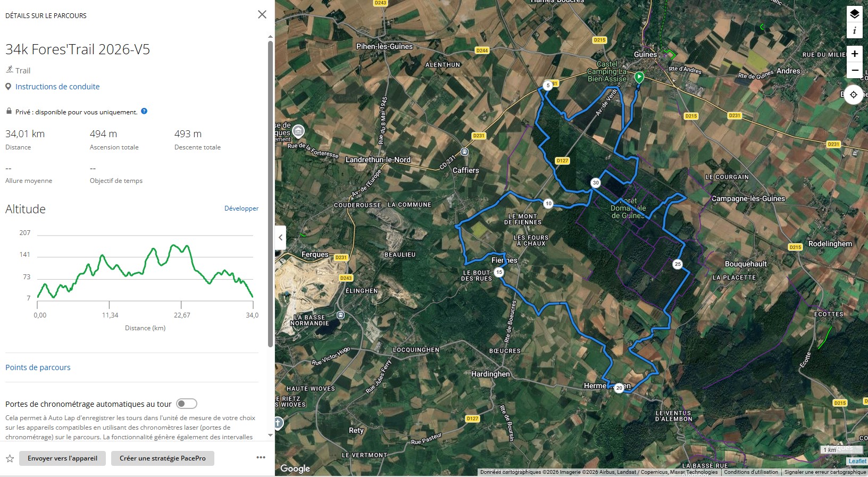Open the three-dot more options menu
This screenshot has height=477, width=868.
pyautogui.click(x=261, y=458)
